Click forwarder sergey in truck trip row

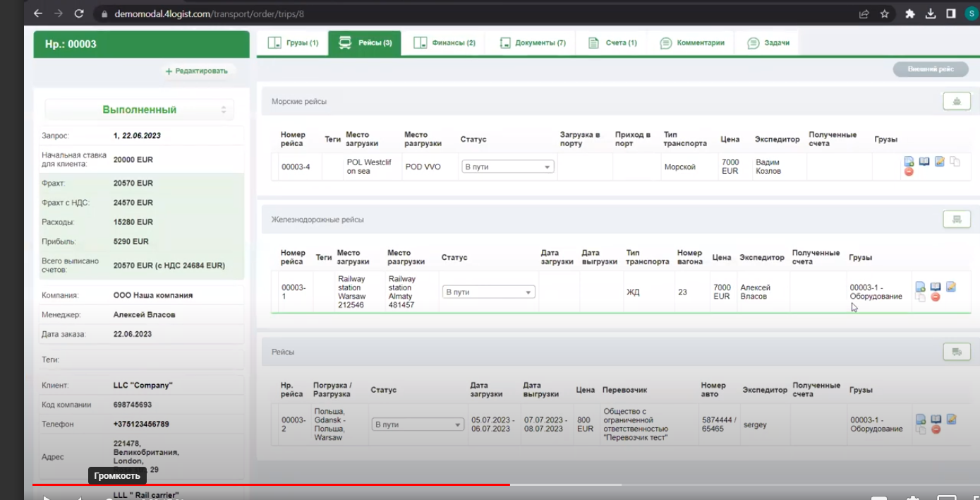[x=755, y=424]
